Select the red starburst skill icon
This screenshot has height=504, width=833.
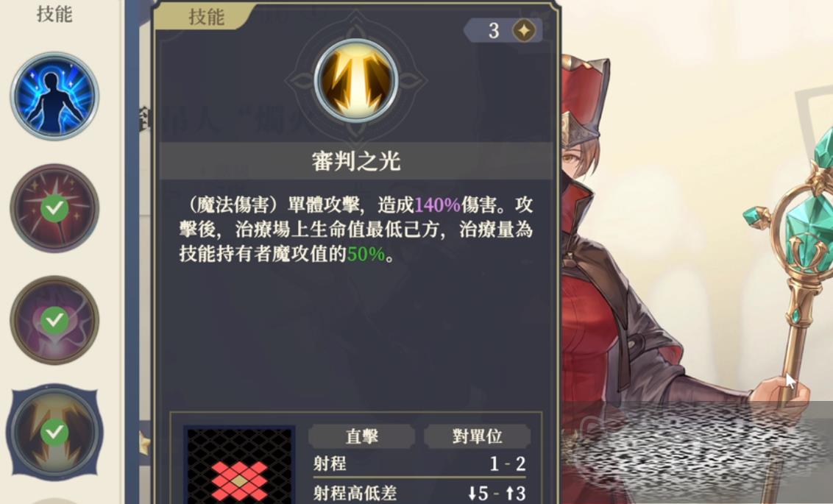click(54, 208)
